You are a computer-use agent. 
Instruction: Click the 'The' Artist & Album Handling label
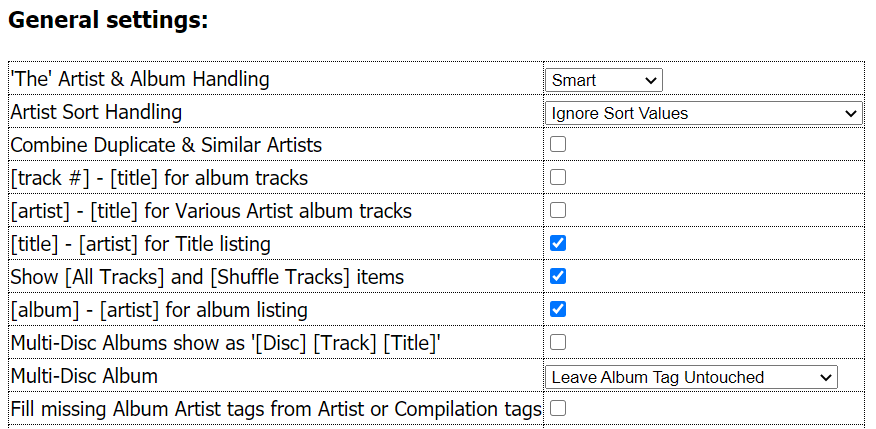(x=140, y=79)
